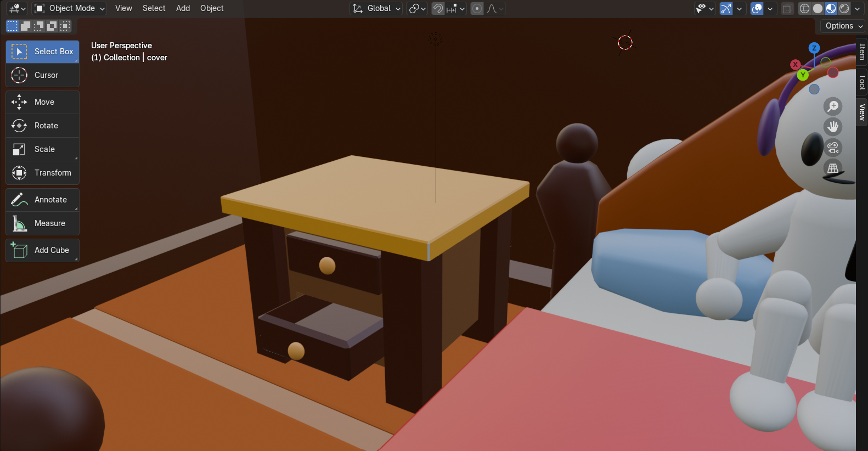Open proportional editing falloff dropdown

494,8
